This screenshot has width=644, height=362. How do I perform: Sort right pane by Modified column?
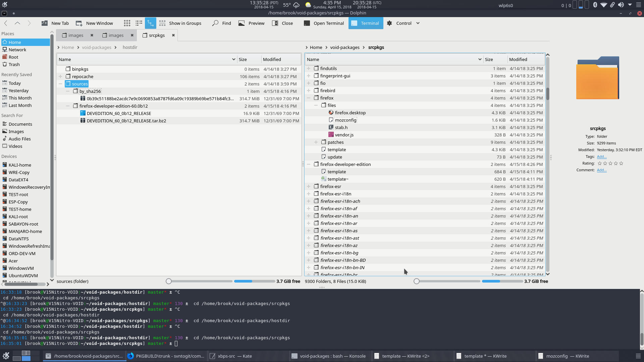526,59
